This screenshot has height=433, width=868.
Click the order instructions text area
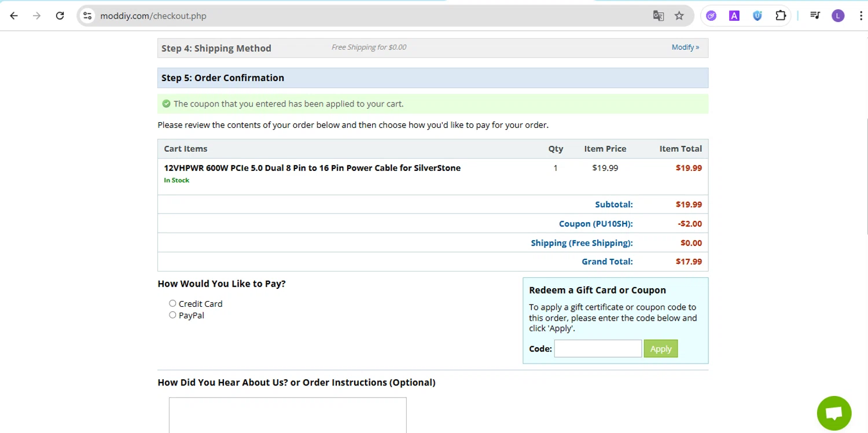tap(288, 415)
